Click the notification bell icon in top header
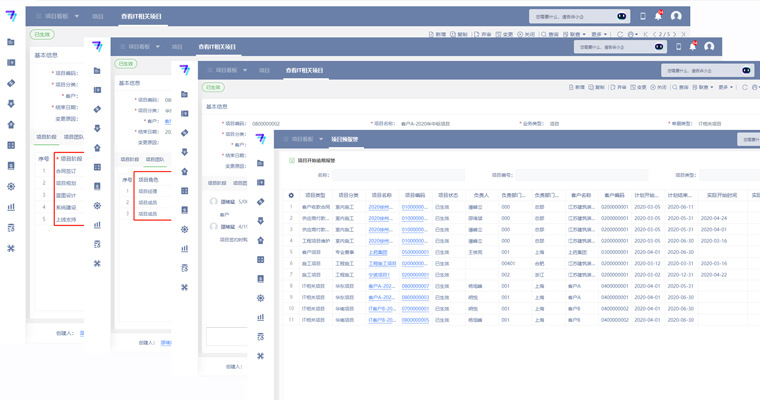Image resolution: width=760 pixels, height=400 pixels. [x=658, y=16]
